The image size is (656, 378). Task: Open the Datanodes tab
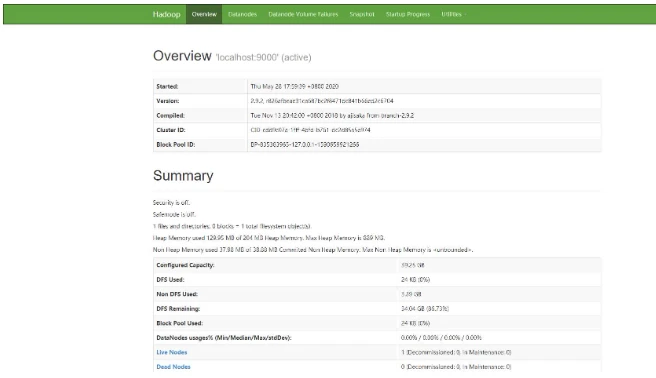(x=242, y=14)
